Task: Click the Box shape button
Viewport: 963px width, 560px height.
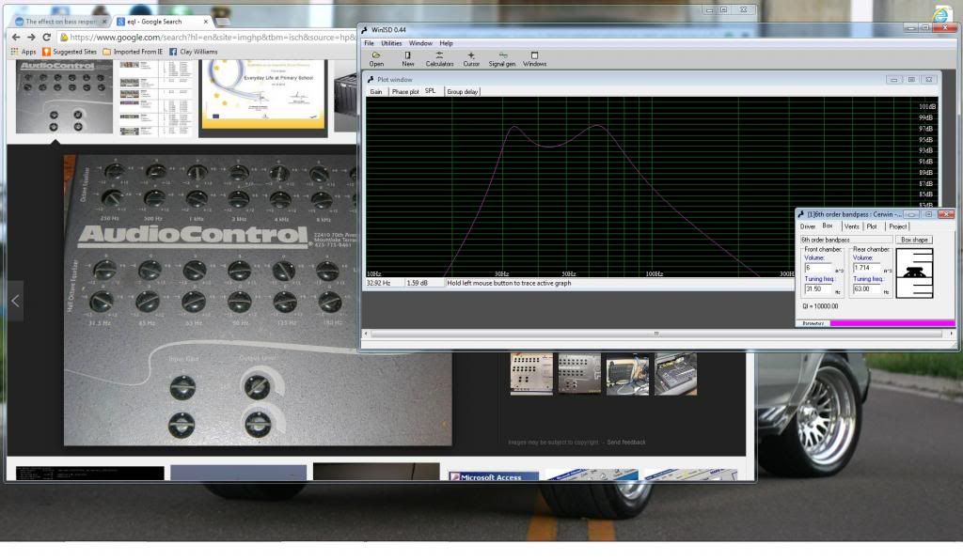Action: [914, 240]
